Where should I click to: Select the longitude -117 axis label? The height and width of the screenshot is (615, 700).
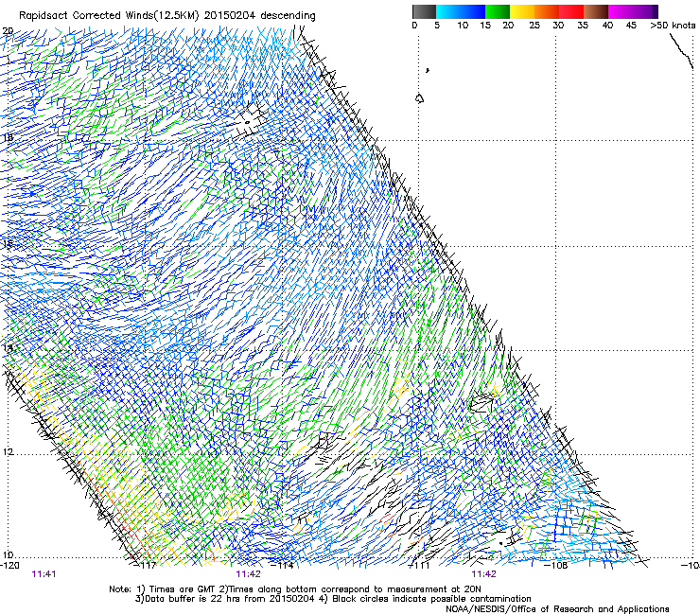pyautogui.click(x=146, y=566)
